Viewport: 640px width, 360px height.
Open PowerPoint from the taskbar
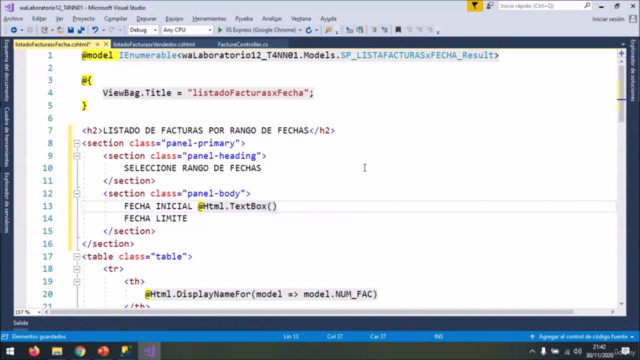tap(103, 351)
